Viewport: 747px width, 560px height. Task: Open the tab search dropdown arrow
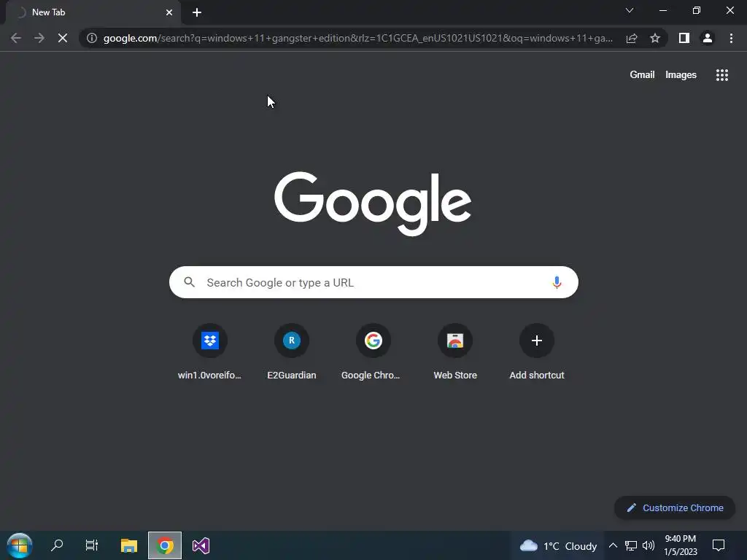(x=630, y=10)
